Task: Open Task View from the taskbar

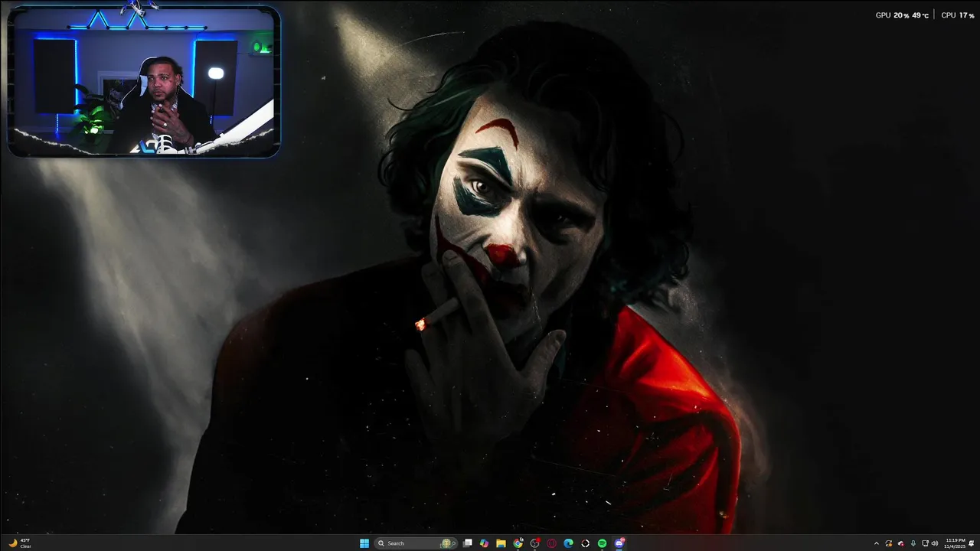Action: [x=467, y=543]
